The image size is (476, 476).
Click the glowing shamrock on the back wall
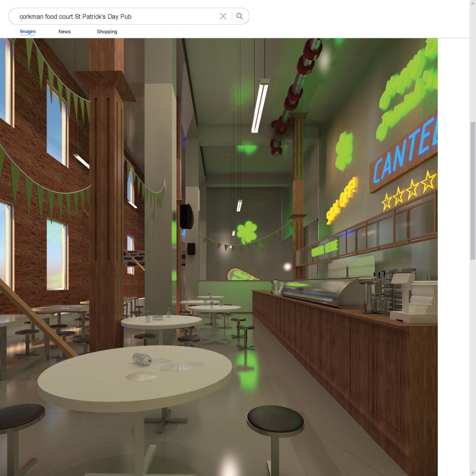247,232
